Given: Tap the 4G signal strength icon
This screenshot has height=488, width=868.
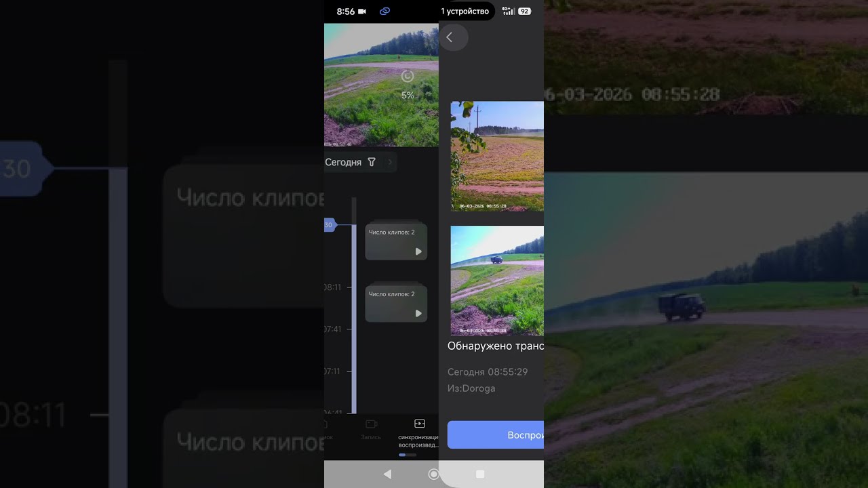Looking at the screenshot, I should tap(508, 11).
